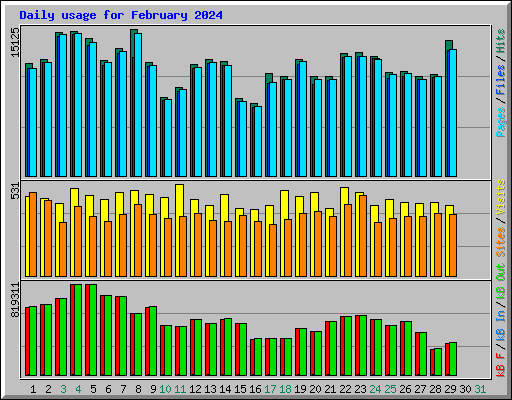Click the cyan pages bar for day 8
This screenshot has height=400, width=512.
138,105
